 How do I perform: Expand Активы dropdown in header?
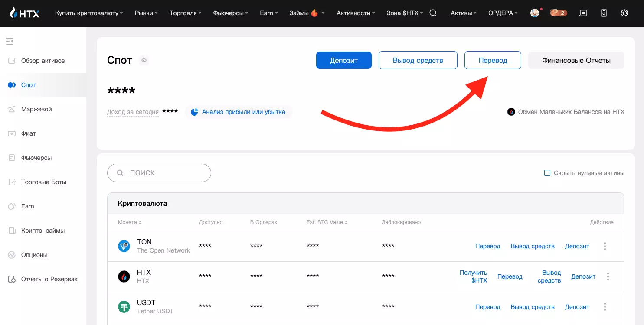[463, 13]
